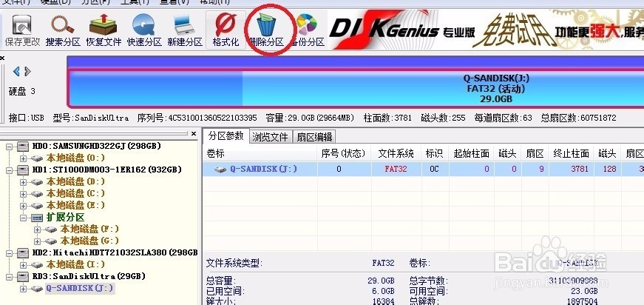This screenshot has width=644, height=305.
Task: Go to previous disk with left arrow
Action: point(16,72)
